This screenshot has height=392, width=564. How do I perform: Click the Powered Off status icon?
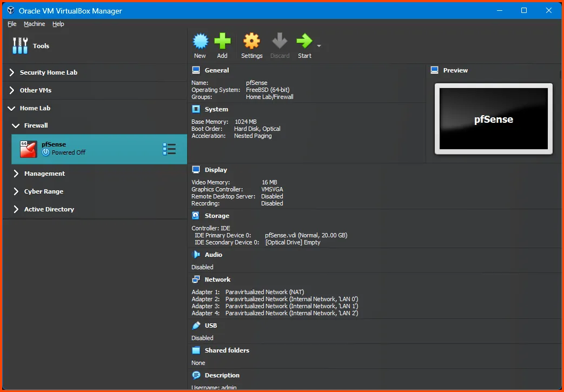(45, 152)
